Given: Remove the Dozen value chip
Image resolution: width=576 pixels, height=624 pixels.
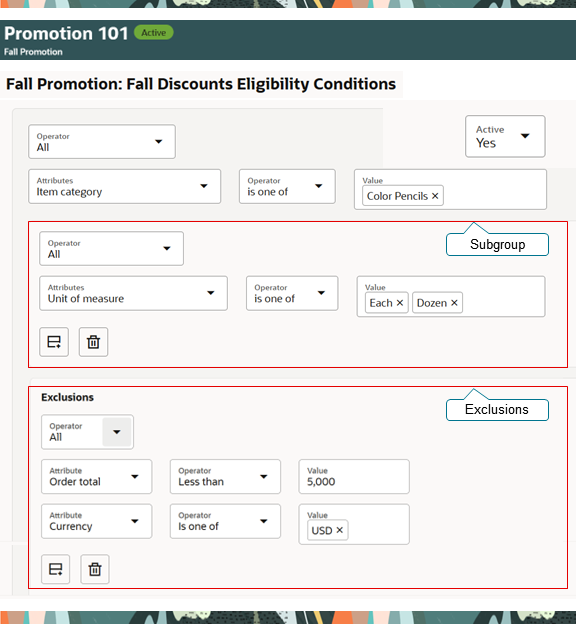Looking at the screenshot, I should point(454,303).
